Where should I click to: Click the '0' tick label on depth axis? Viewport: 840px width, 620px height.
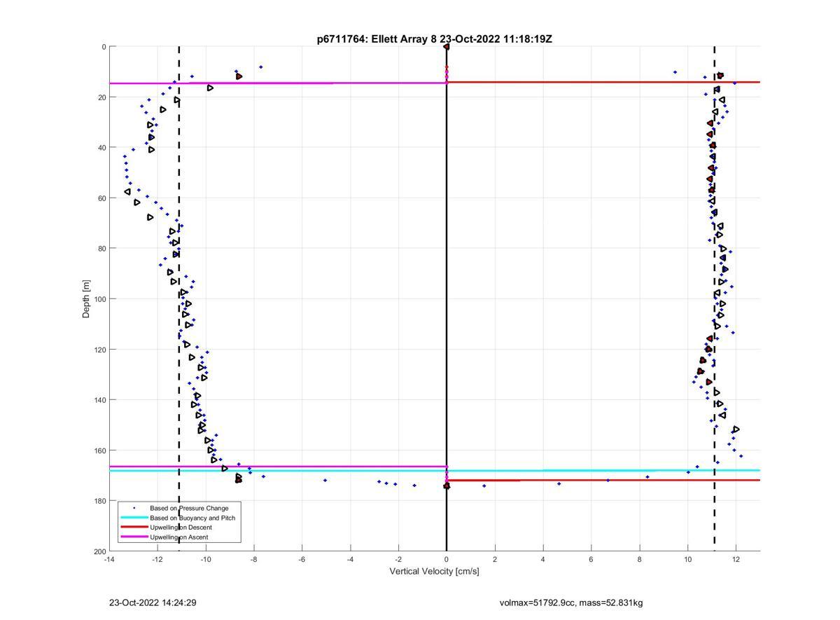(104, 47)
